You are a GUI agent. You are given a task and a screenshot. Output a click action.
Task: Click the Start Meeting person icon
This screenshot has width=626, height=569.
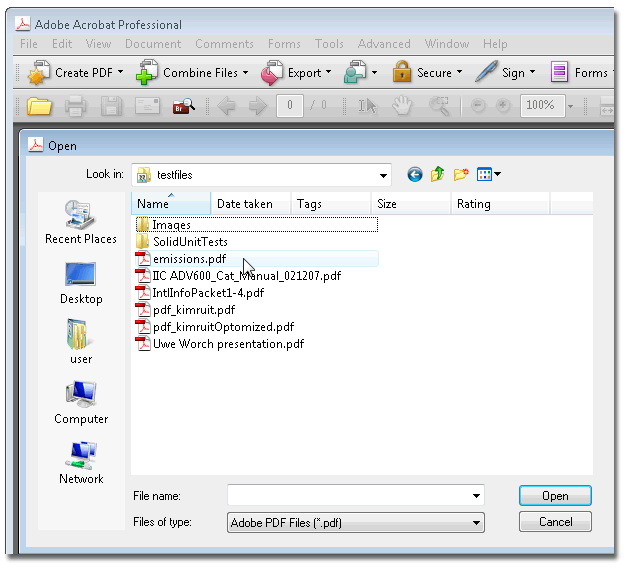coord(355,72)
